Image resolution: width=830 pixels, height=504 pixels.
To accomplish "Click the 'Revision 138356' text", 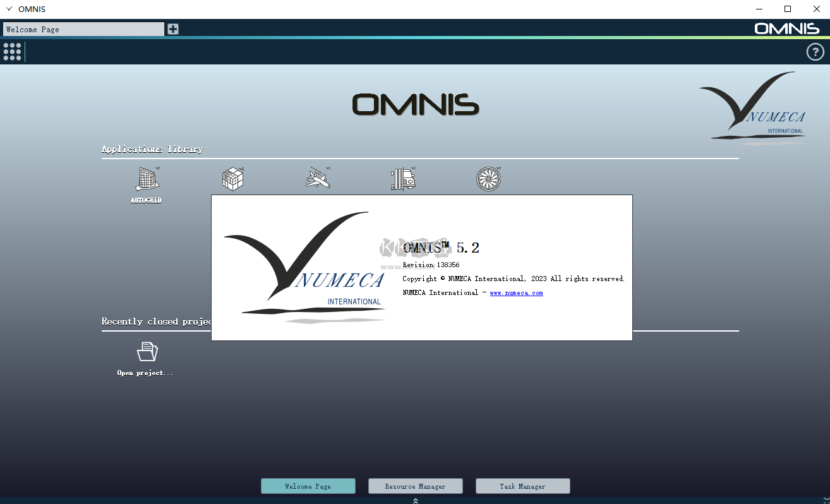I will [x=431, y=265].
